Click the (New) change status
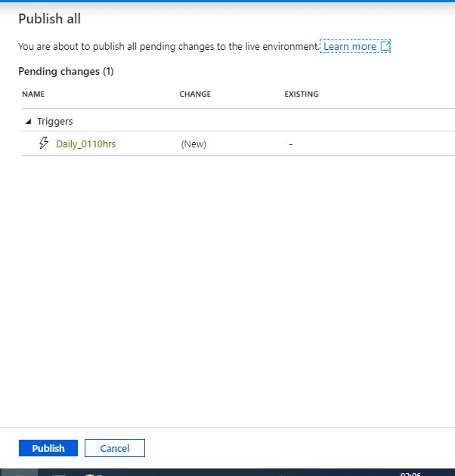455x476 pixels. point(193,144)
